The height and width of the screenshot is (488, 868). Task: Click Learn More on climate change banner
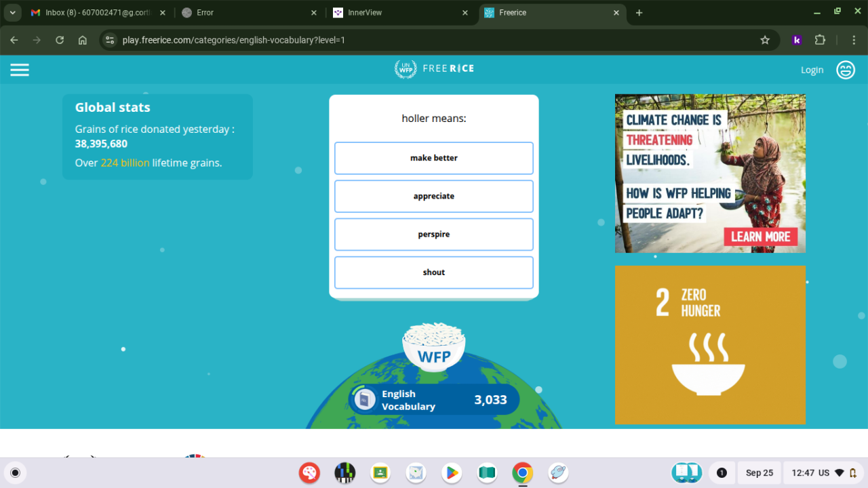pyautogui.click(x=760, y=237)
